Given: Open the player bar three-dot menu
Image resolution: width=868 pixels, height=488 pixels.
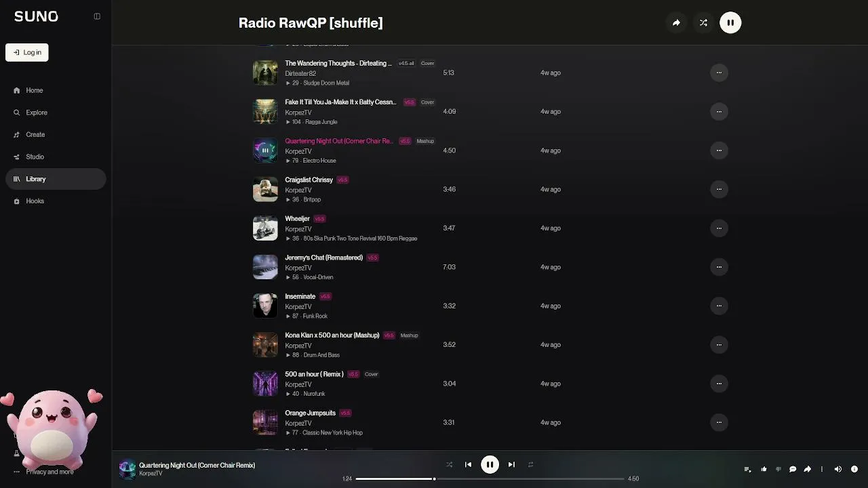Looking at the screenshot, I should pyautogui.click(x=822, y=469).
